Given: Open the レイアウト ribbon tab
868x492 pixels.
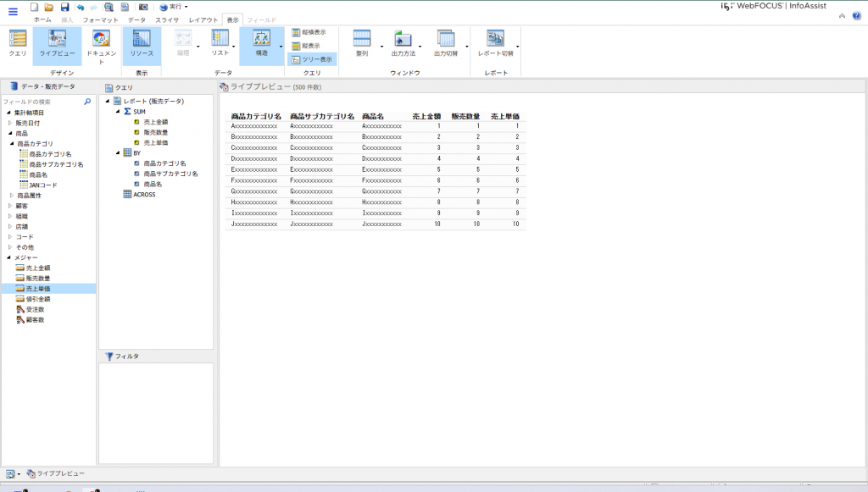Looking at the screenshot, I should point(203,19).
